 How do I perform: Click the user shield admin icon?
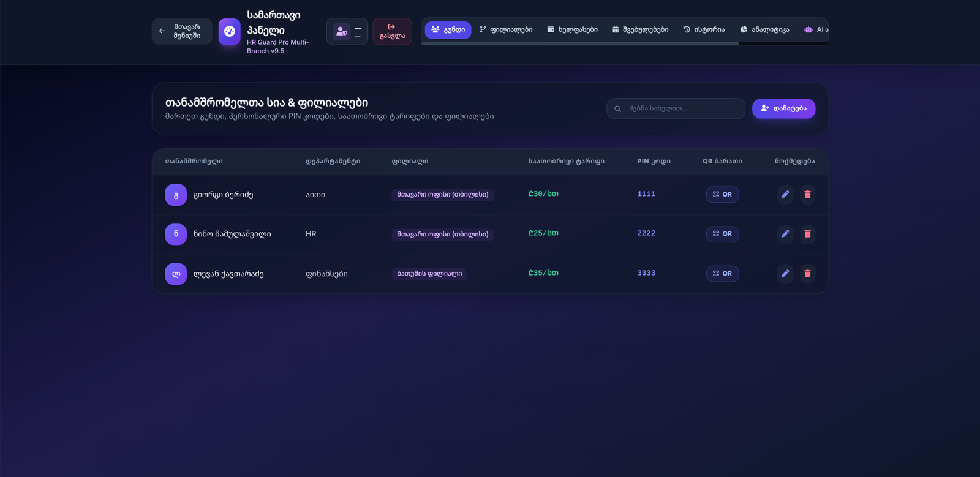click(x=342, y=31)
